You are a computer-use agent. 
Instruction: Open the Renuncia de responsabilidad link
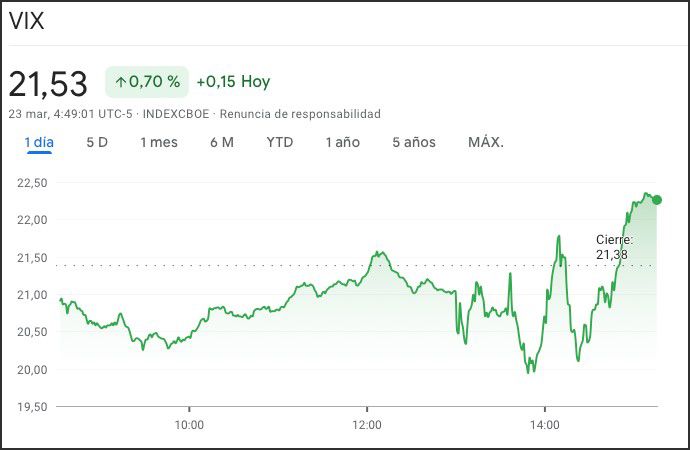coord(300,114)
